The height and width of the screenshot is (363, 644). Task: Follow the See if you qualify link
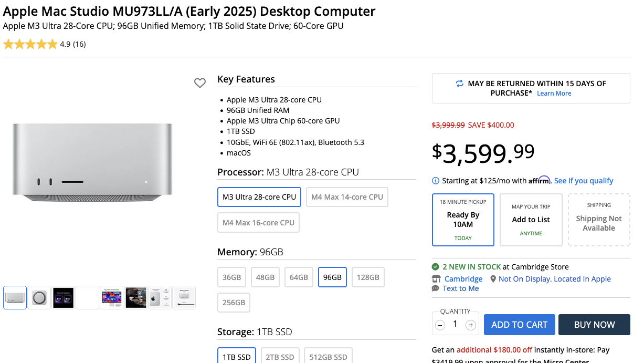[584, 181]
